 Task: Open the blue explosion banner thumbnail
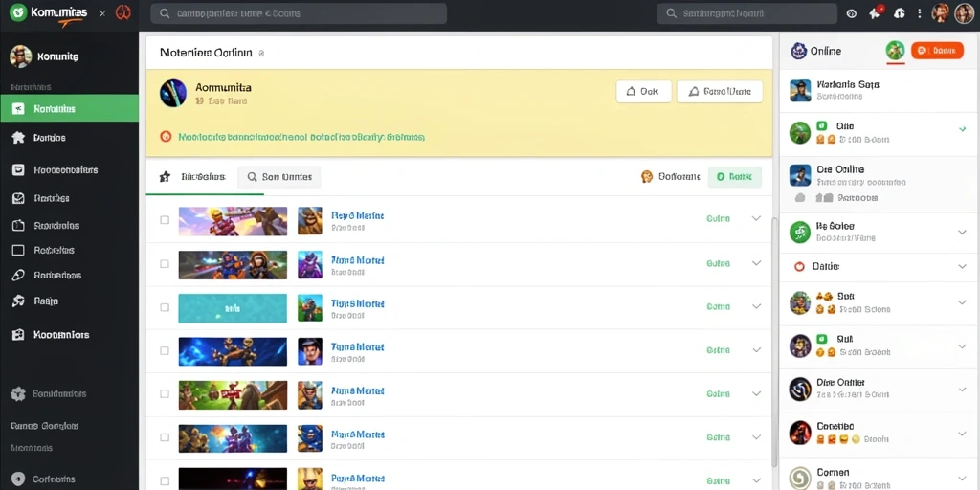233,438
